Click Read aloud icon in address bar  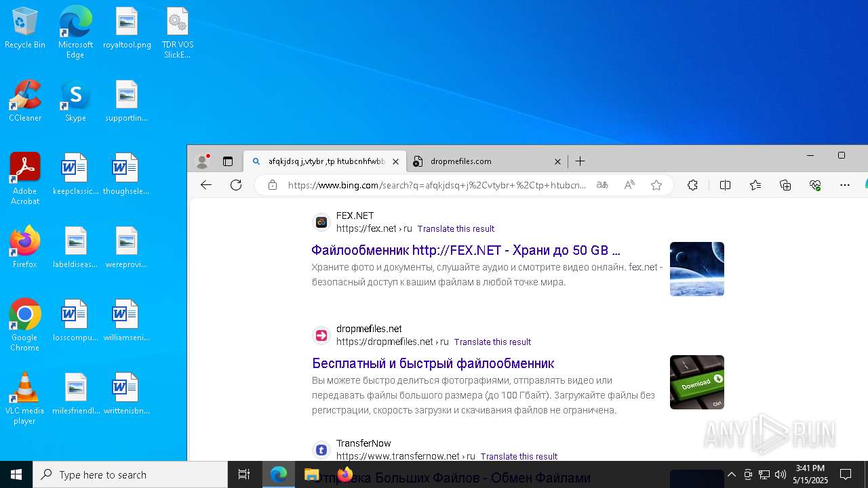click(629, 185)
